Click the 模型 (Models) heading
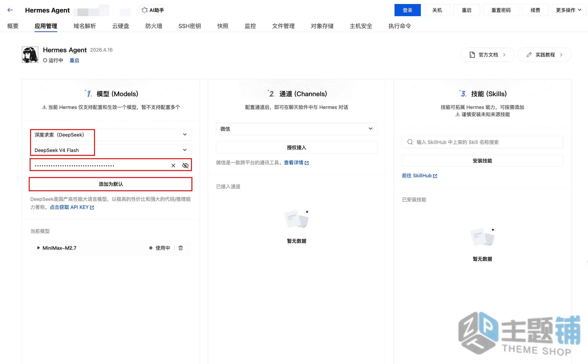588x364 pixels. click(x=117, y=94)
